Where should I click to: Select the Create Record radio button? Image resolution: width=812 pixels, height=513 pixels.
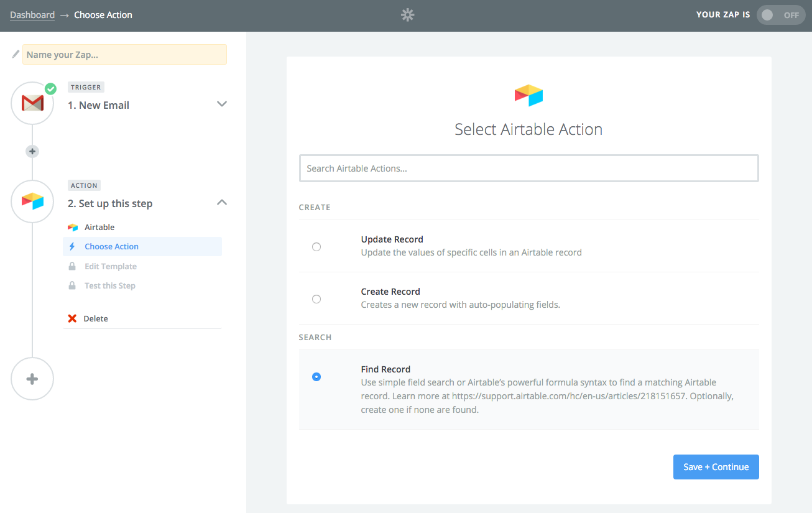pyautogui.click(x=316, y=299)
